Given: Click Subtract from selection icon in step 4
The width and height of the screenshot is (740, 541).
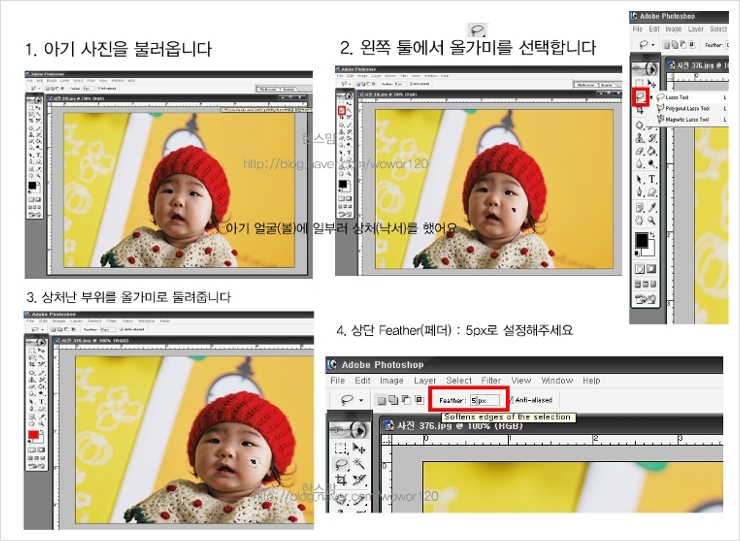Looking at the screenshot, I should coord(406,400).
